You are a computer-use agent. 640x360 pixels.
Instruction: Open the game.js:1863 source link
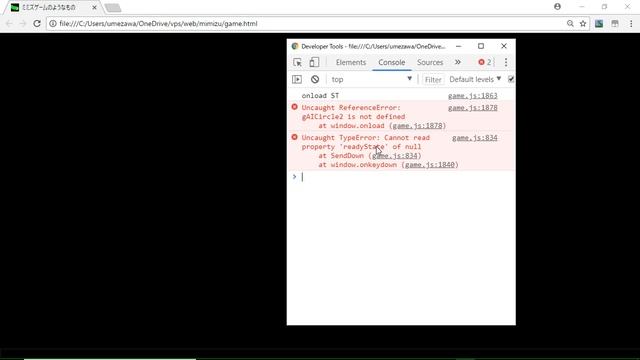pyautogui.click(x=472, y=96)
